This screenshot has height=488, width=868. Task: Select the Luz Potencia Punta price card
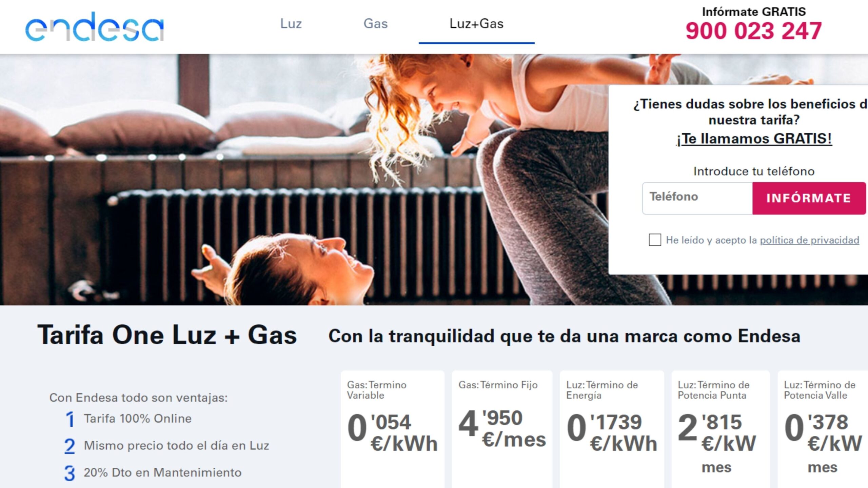coord(721,429)
